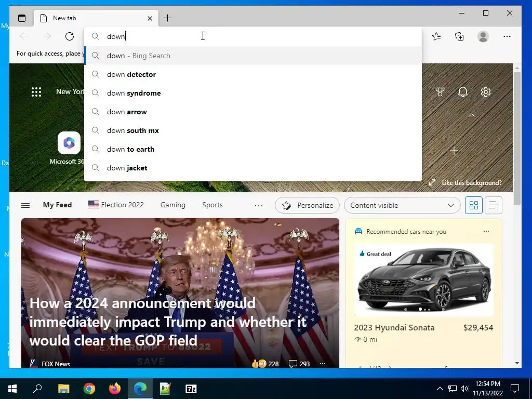Open 2023 Hyundai Sonata listing title
Screen dimensions: 532x399
[394, 328]
